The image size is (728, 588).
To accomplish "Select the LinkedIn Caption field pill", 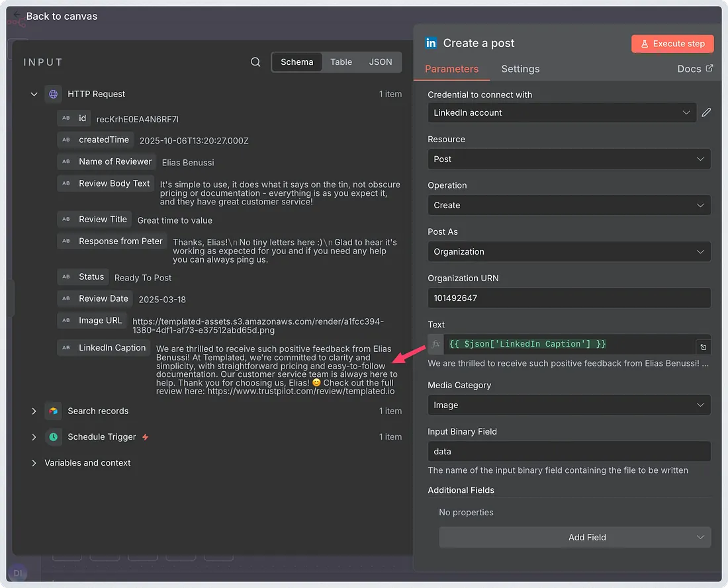I will (x=103, y=348).
